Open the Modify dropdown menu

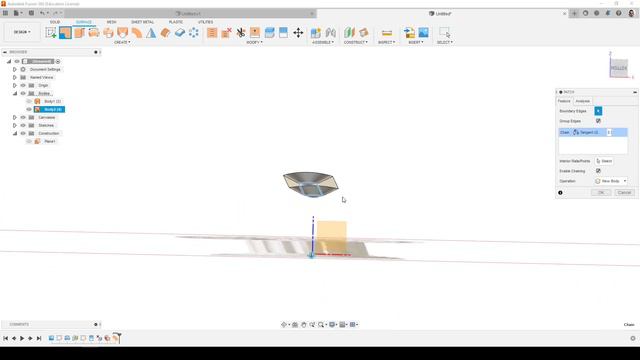254,42
